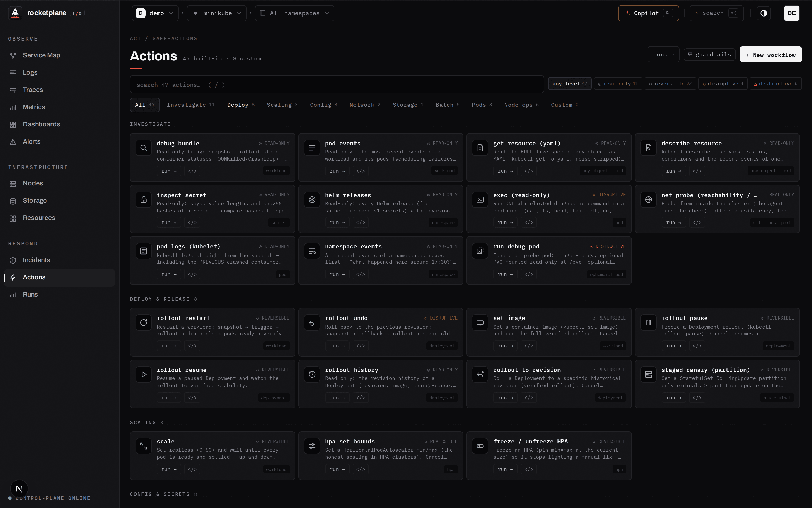Click the Incidents shield icon

click(13, 260)
